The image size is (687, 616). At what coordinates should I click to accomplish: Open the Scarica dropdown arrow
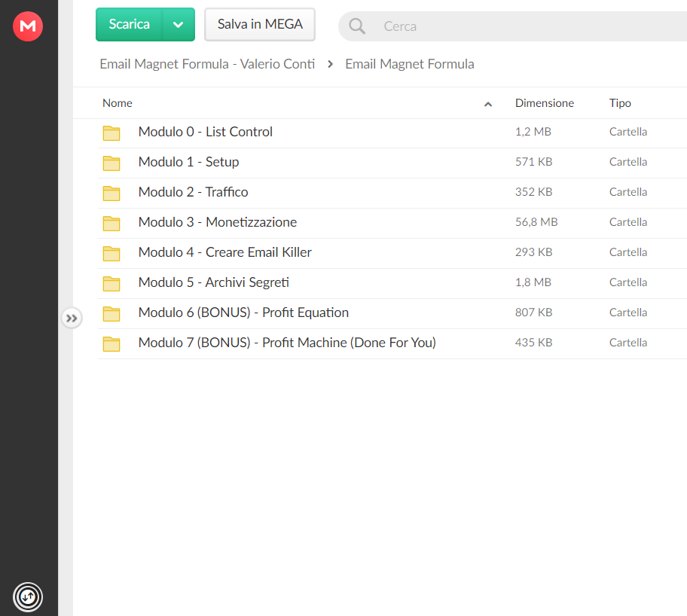tap(179, 25)
